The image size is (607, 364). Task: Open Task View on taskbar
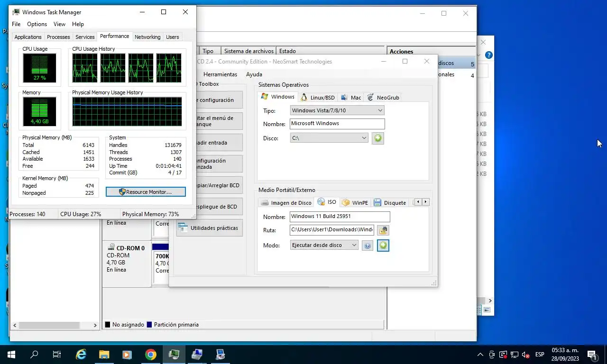(x=57, y=354)
